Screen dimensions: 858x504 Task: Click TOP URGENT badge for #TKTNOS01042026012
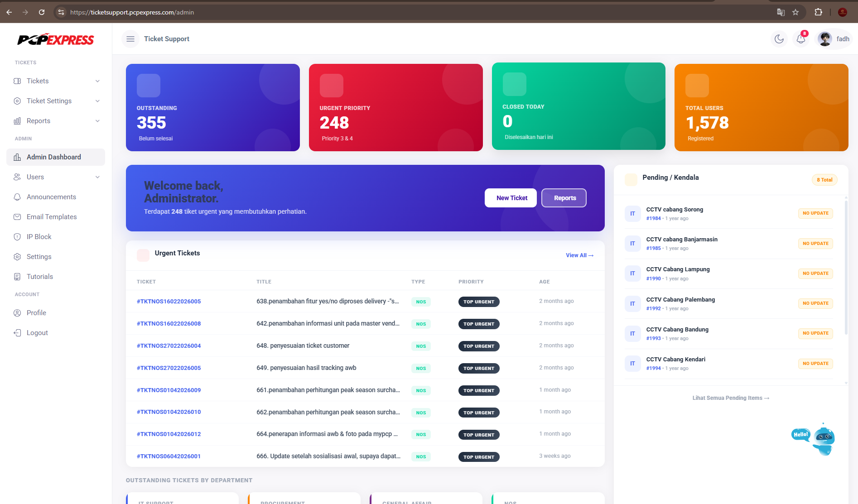[x=479, y=435]
